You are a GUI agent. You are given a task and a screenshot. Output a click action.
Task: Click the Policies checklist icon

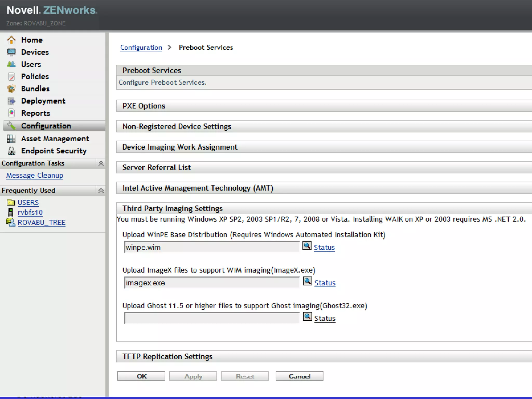pyautogui.click(x=11, y=76)
